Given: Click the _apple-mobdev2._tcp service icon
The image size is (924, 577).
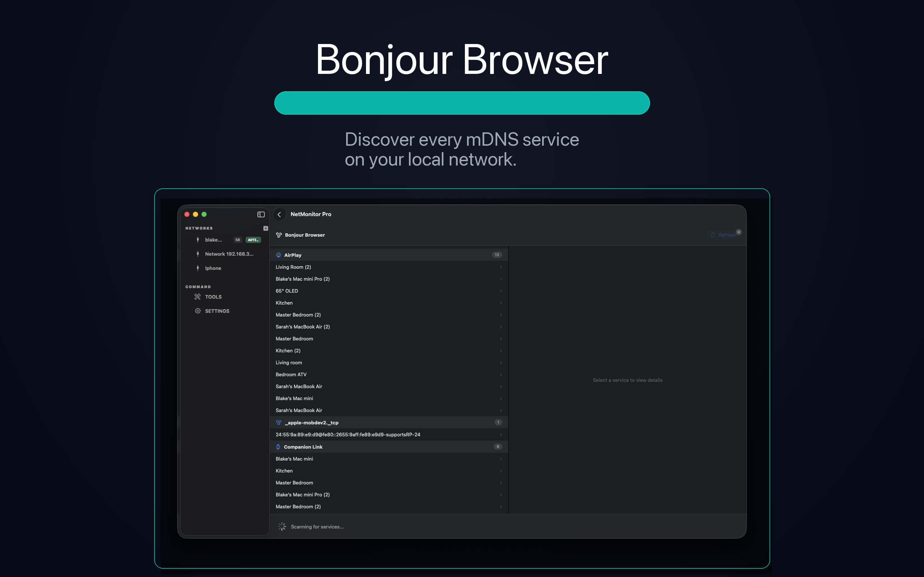Looking at the screenshot, I should [278, 422].
